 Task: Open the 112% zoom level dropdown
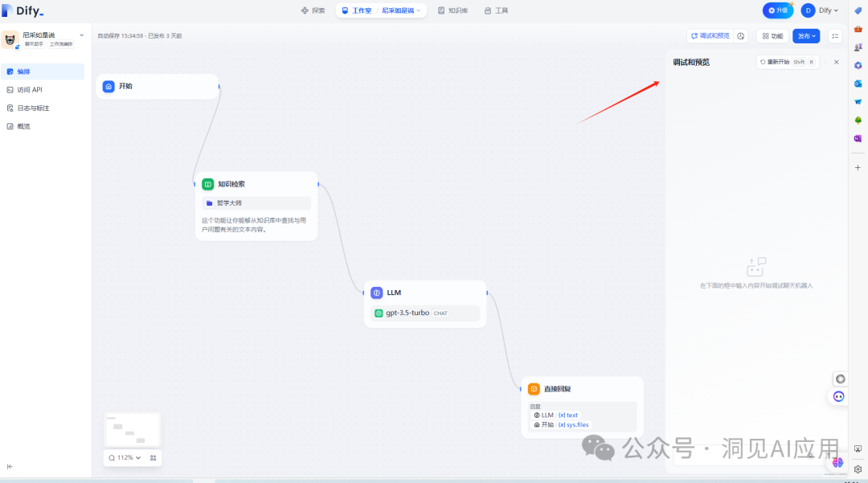coord(125,457)
